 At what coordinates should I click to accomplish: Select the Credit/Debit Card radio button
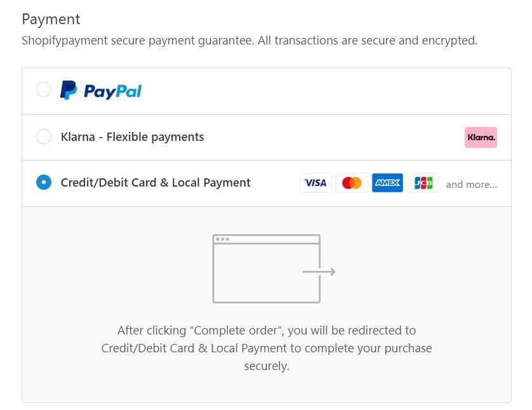[44, 183]
